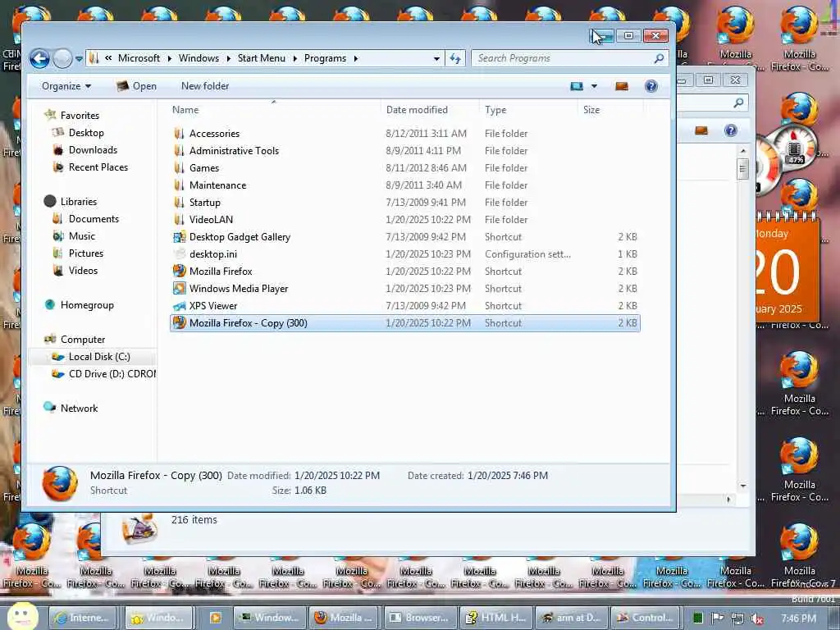
Task: Sort by Size column header
Action: click(x=591, y=110)
